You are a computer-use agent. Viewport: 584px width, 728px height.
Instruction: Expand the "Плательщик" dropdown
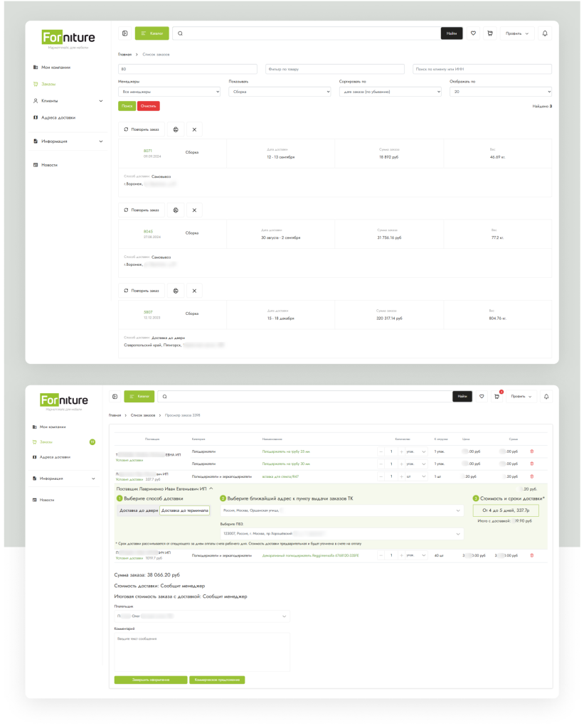point(202,616)
